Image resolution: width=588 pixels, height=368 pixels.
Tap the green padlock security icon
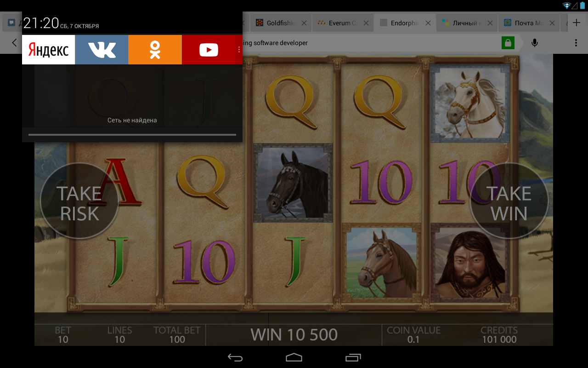tap(508, 43)
